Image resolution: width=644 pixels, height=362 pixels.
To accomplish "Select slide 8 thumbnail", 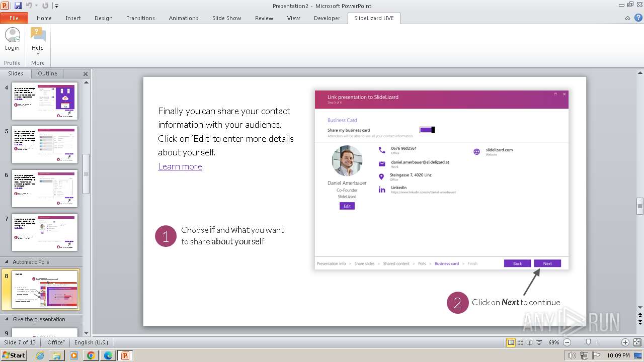I will pos(45,290).
